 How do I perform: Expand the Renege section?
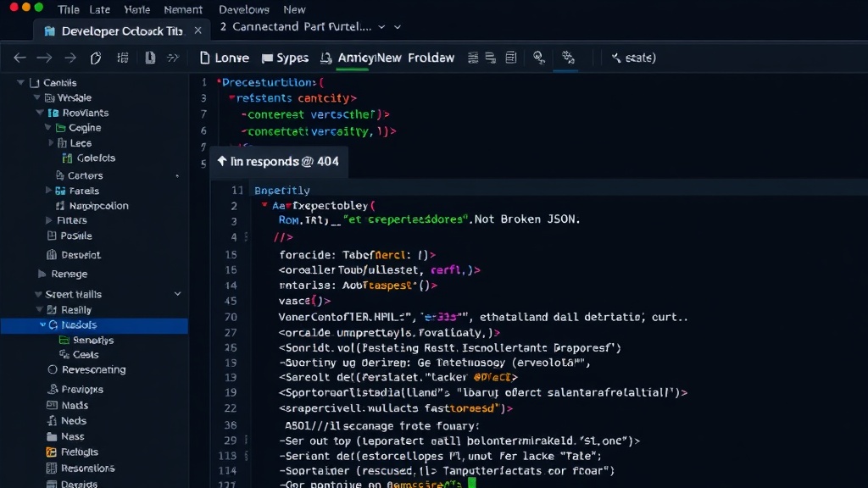pyautogui.click(x=42, y=274)
